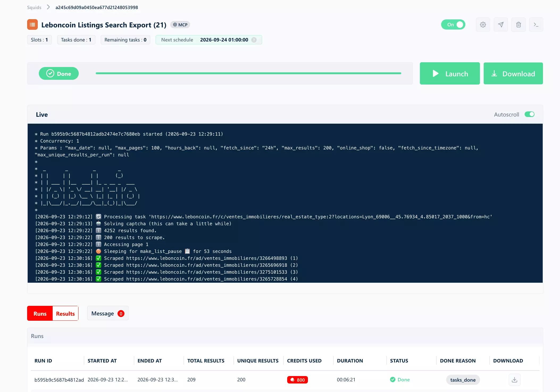Click unique results value 200
Image resolution: width=560 pixels, height=392 pixels.
241,380
